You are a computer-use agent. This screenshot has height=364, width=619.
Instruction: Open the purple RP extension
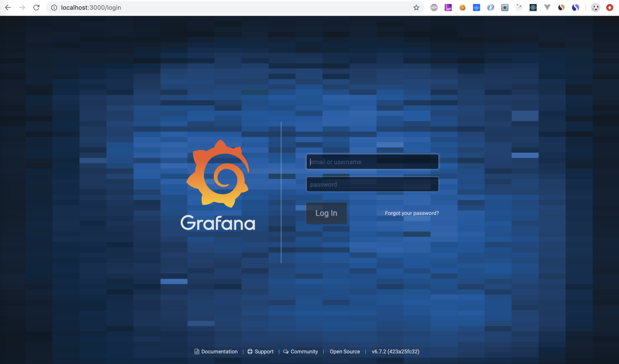[x=448, y=7]
